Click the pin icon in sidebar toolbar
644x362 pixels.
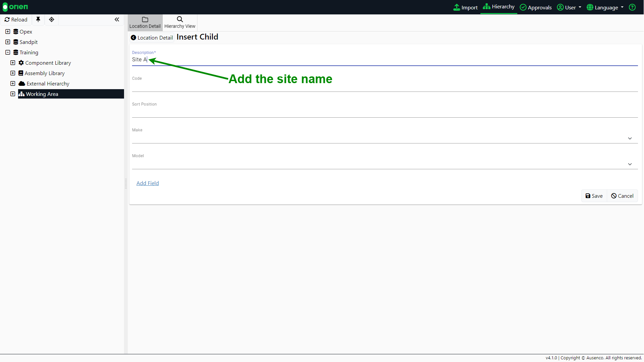(x=38, y=19)
